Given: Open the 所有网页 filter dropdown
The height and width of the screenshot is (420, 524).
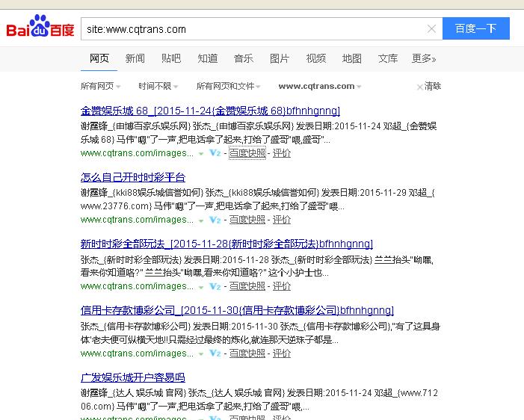Looking at the screenshot, I should (100, 86).
